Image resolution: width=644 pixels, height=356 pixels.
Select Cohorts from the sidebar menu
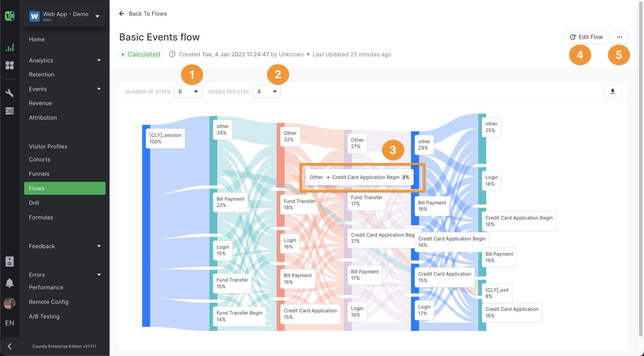tap(40, 159)
